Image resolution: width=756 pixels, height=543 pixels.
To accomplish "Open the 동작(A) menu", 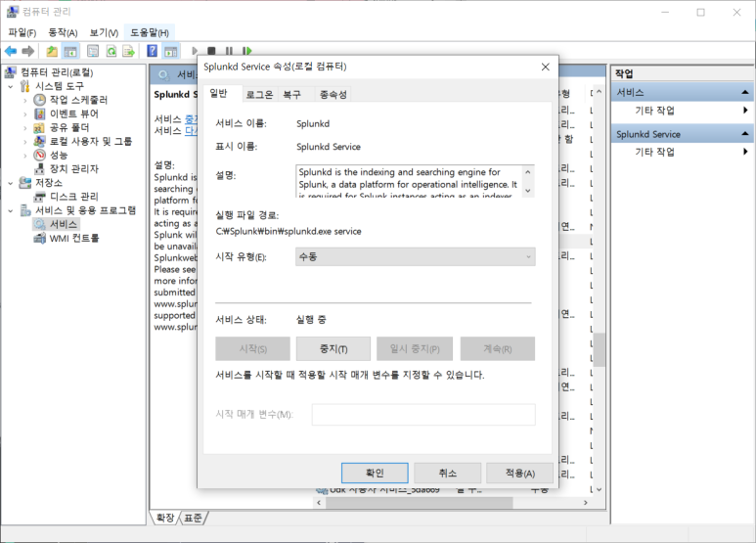I will (x=63, y=33).
